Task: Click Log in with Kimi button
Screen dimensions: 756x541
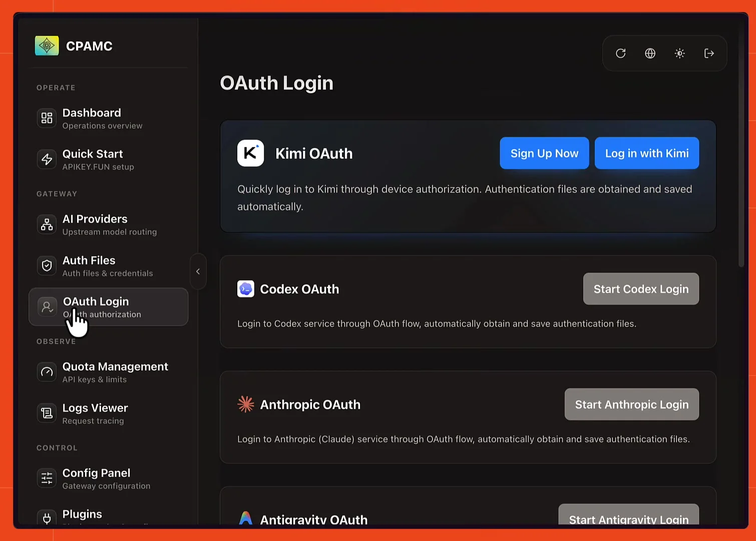Action: (x=647, y=153)
